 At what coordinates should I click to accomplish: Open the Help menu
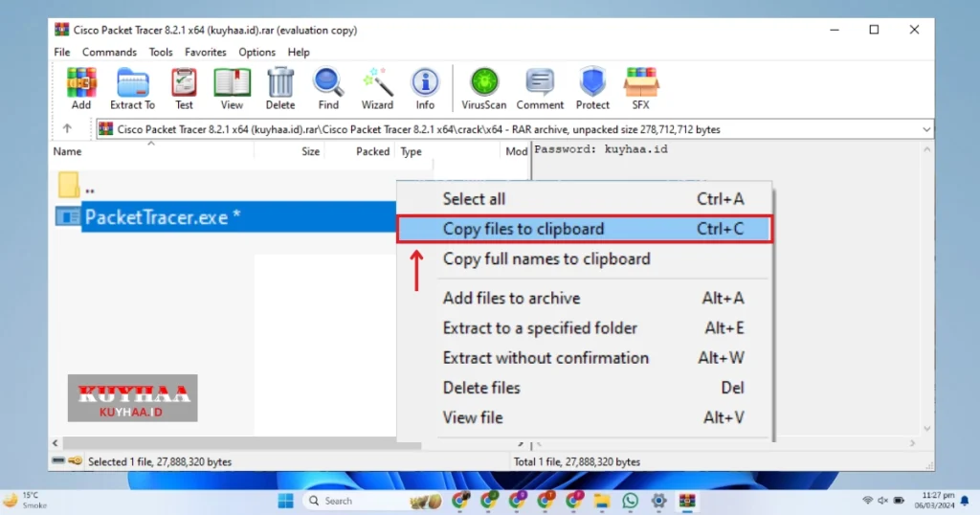(299, 52)
